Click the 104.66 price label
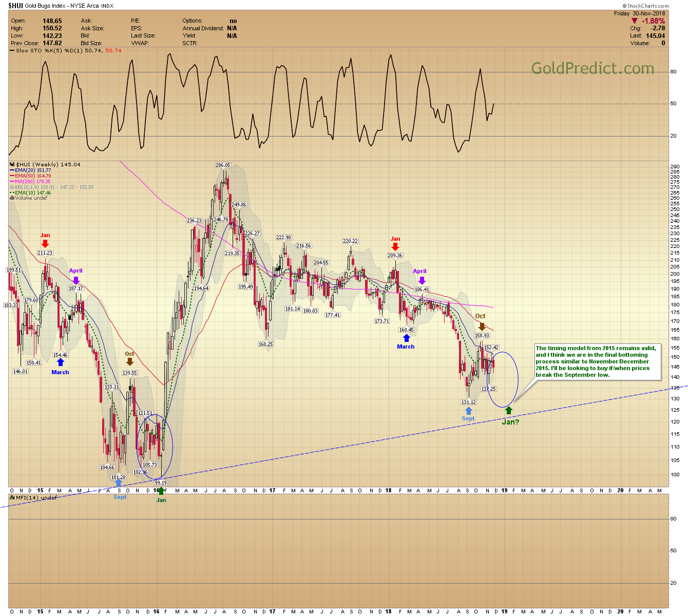Image resolution: width=688 pixels, height=616 pixels. (x=107, y=468)
